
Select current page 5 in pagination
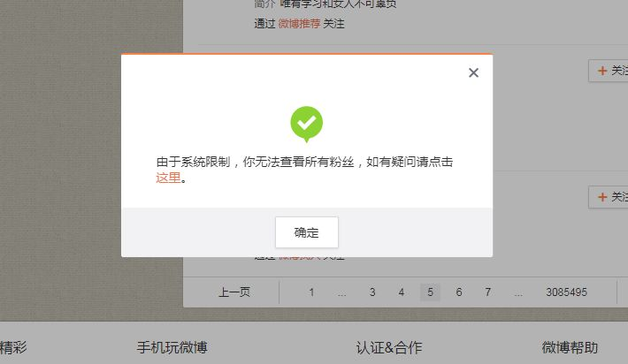[430, 292]
